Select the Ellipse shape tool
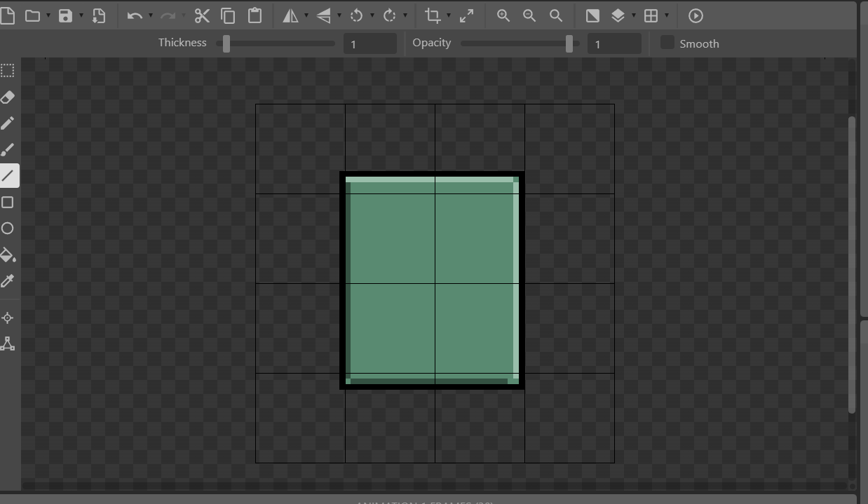 [x=8, y=229]
